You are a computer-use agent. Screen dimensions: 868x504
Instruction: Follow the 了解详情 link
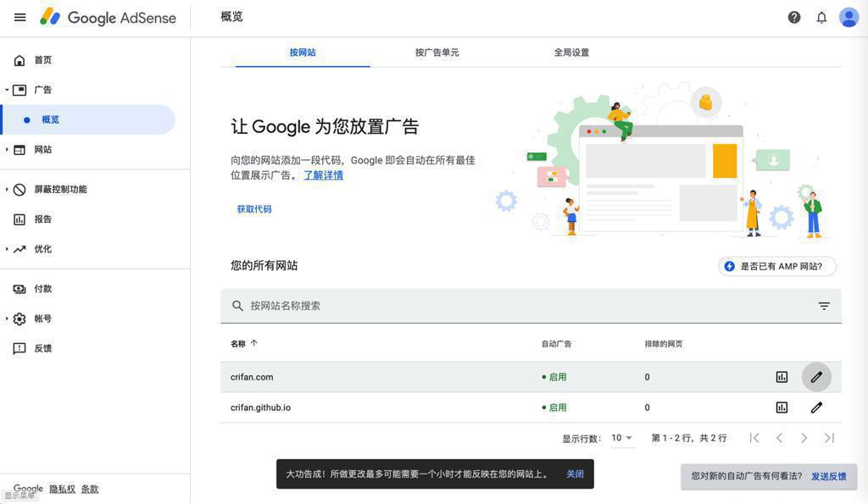coord(323,175)
